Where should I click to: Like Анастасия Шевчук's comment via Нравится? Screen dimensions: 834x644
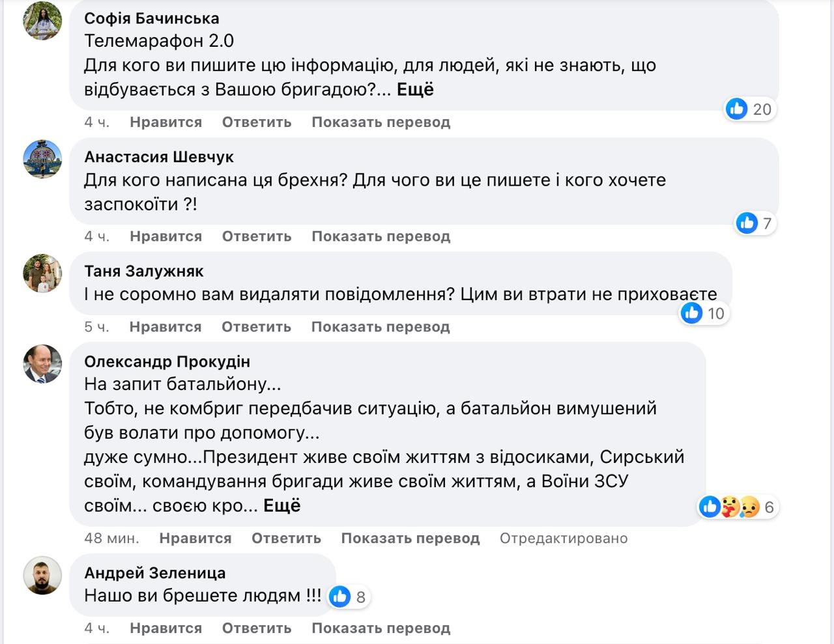165,236
